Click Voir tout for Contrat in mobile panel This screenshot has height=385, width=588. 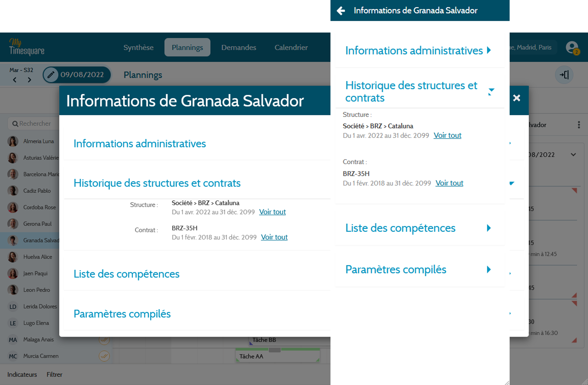[x=449, y=183]
